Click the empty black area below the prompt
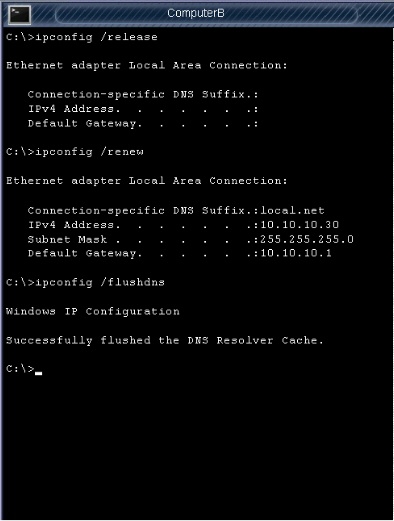394x521 pixels. (x=197, y=447)
